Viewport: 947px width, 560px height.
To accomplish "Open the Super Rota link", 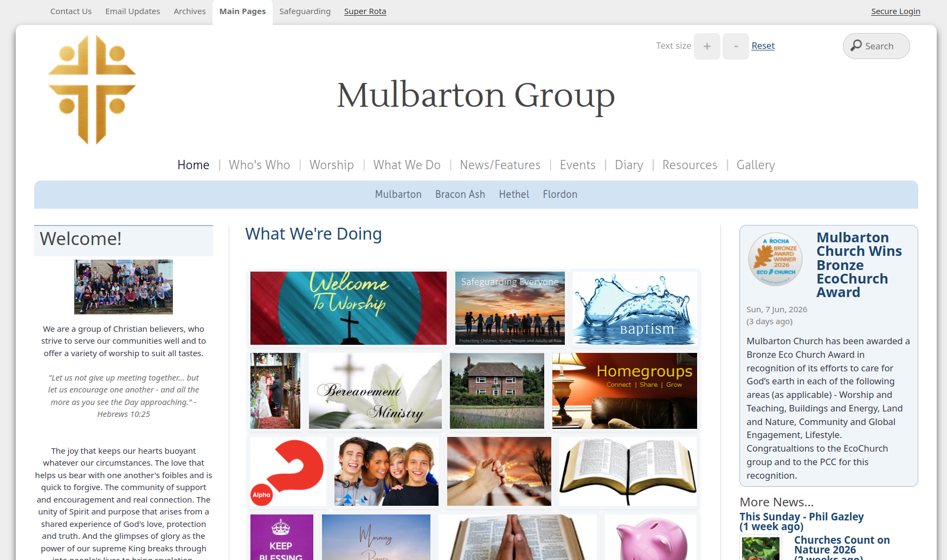I will click(x=365, y=11).
